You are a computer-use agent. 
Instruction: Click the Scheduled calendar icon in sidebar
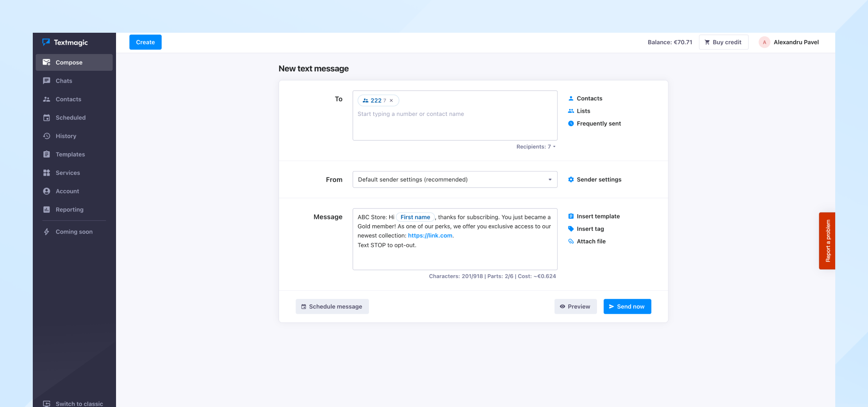[x=46, y=118]
